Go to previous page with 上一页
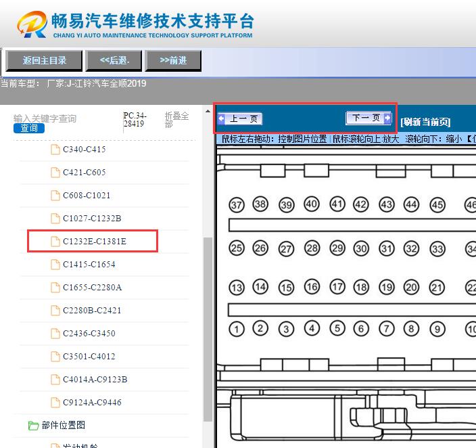 [x=240, y=118]
